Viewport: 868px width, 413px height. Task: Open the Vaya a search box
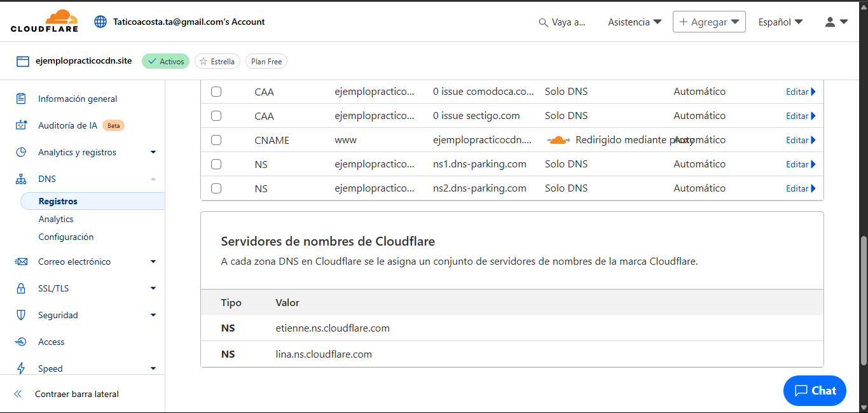pos(561,22)
